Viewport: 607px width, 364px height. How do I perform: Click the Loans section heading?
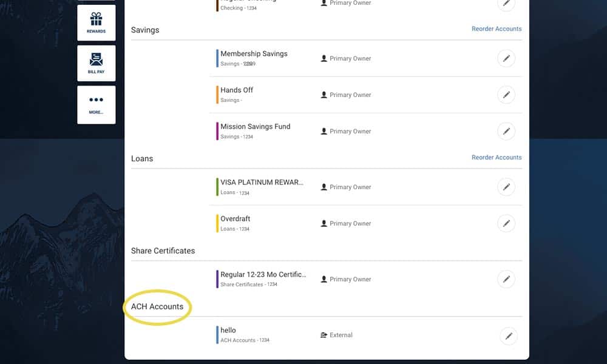[x=141, y=158]
